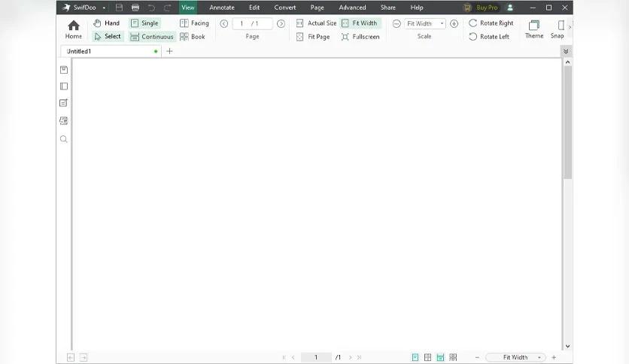
Task: Set view to Actual Size
Action: [x=317, y=23]
